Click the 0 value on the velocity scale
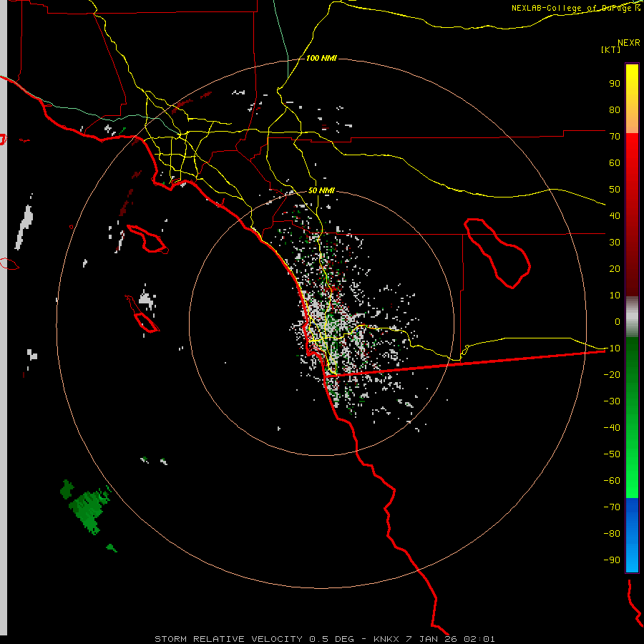The height and width of the screenshot is (644, 644). click(x=618, y=322)
